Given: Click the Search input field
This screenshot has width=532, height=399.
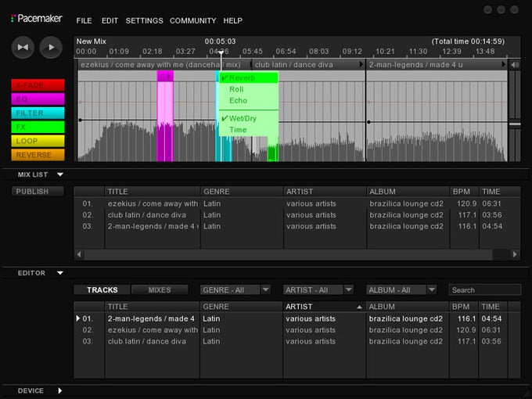Looking at the screenshot, I should pyautogui.click(x=485, y=289).
